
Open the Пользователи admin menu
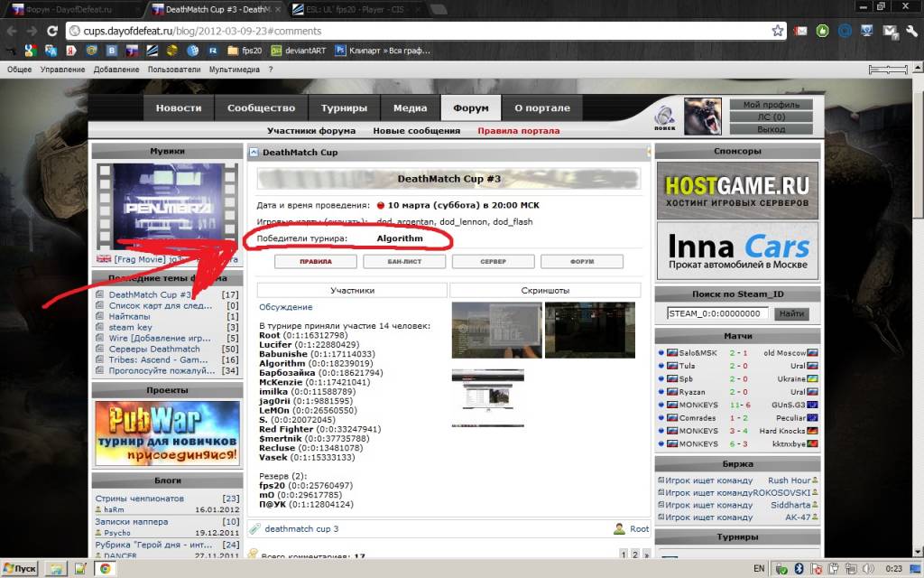click(174, 70)
